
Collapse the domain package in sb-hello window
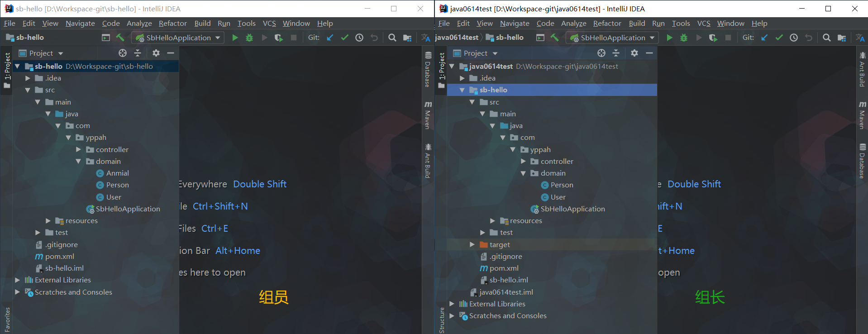78,162
